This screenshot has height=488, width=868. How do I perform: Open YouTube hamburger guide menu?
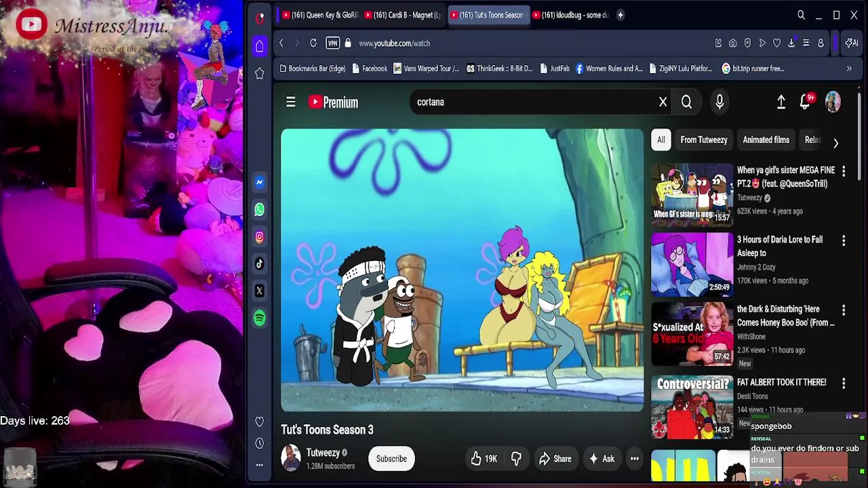pyautogui.click(x=291, y=102)
